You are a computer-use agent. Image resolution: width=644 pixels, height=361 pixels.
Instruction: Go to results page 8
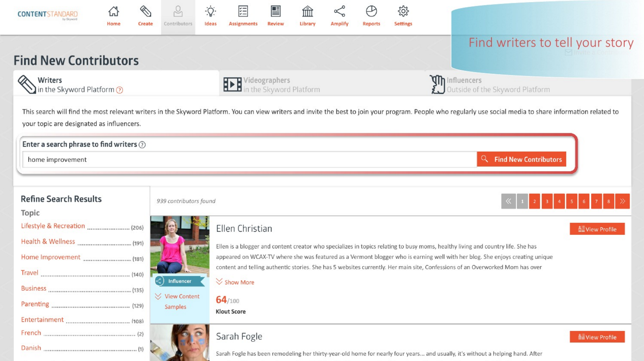tap(608, 201)
